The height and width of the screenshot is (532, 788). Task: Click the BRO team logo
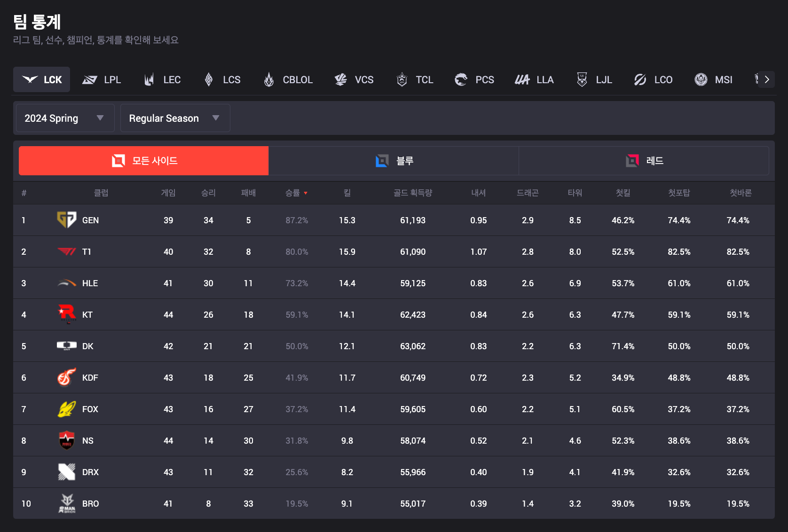pos(66,503)
